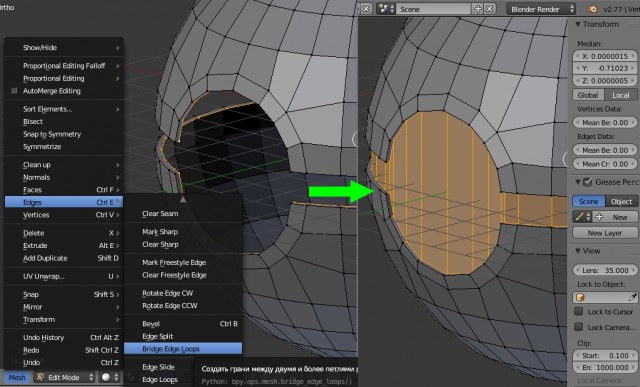
Task: Choose Mark Sharp
Action: click(x=183, y=232)
